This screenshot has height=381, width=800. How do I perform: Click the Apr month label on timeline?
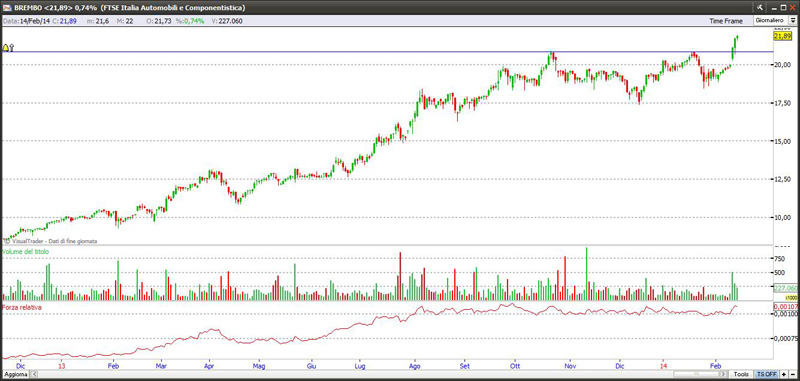[x=208, y=366]
